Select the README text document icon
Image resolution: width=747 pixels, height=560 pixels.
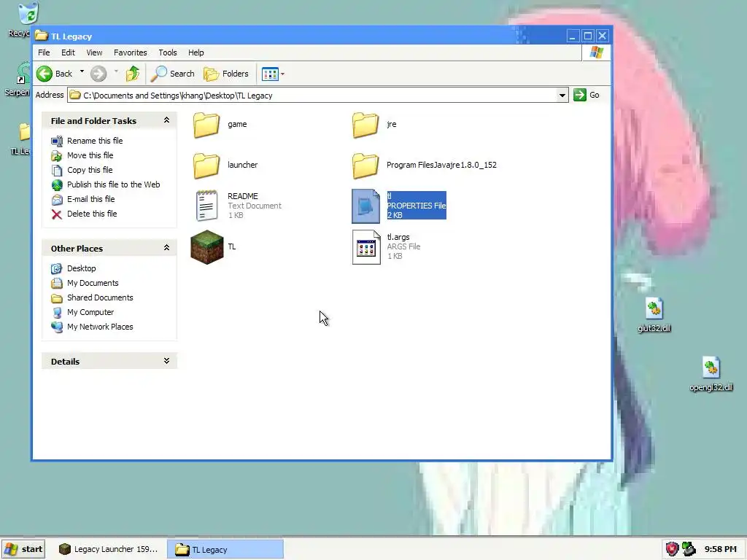206,206
